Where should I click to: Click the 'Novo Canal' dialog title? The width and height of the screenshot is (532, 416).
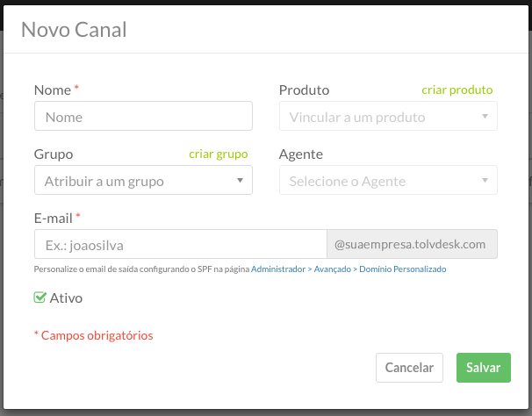point(74,30)
